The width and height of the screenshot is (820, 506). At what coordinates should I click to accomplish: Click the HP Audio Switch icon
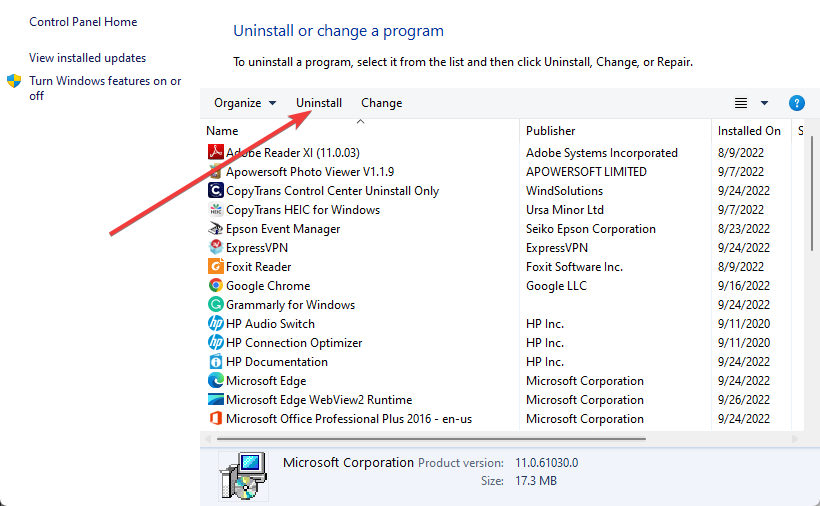(x=215, y=324)
